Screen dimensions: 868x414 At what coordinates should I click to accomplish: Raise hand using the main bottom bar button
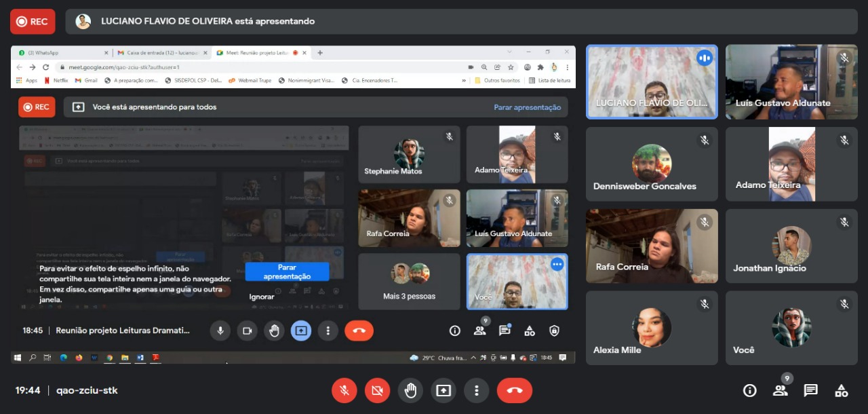410,390
